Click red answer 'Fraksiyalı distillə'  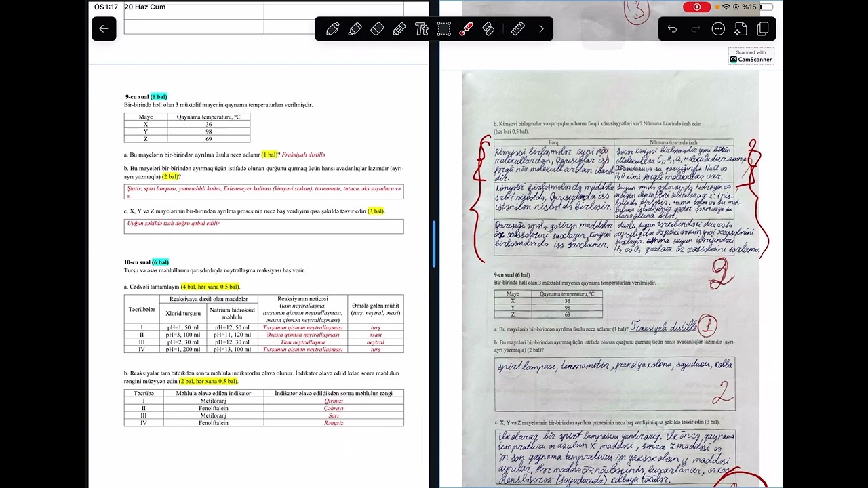[x=303, y=155]
